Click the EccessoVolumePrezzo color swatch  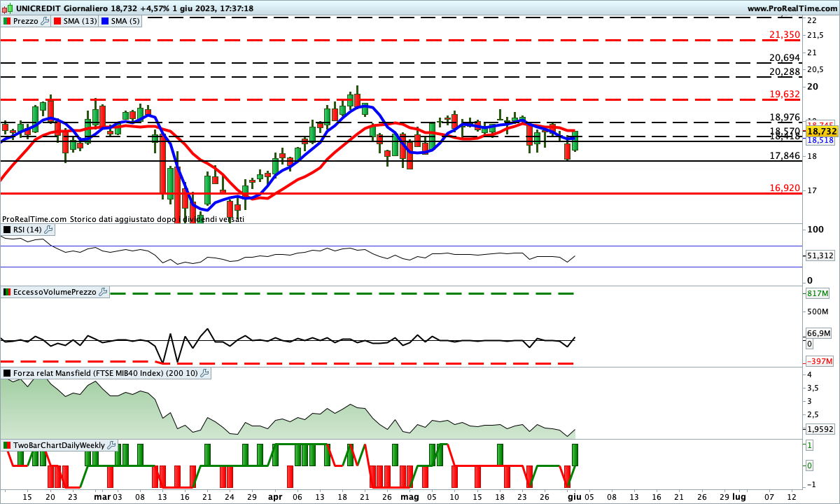pos(7,293)
